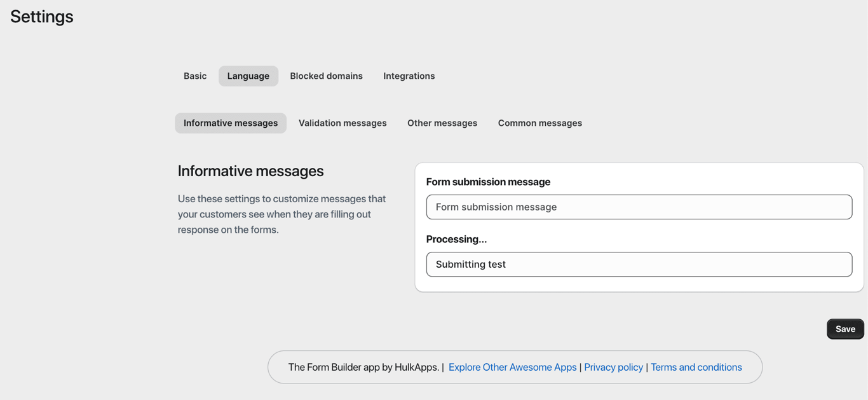Open the Blocked domains tab
The image size is (868, 400).
(x=326, y=76)
